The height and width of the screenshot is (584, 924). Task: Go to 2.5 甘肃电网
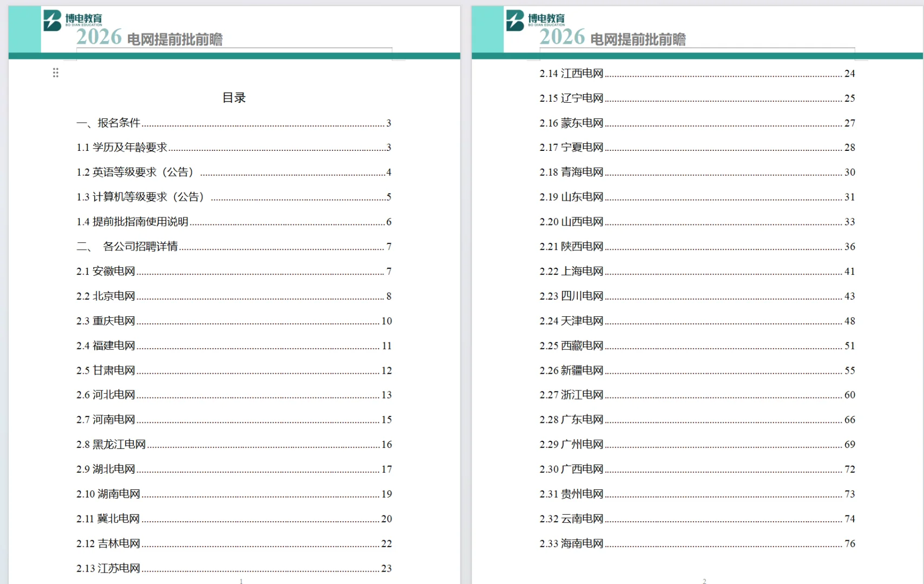234,370
